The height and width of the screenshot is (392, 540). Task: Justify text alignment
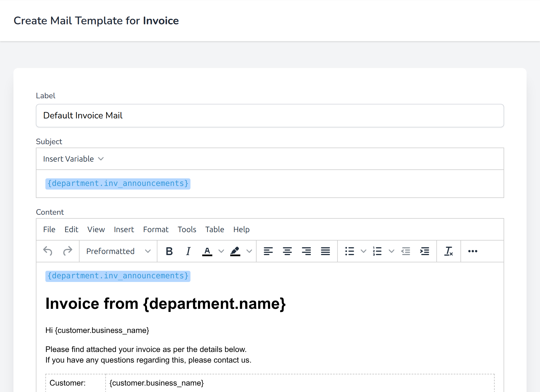[x=325, y=251]
